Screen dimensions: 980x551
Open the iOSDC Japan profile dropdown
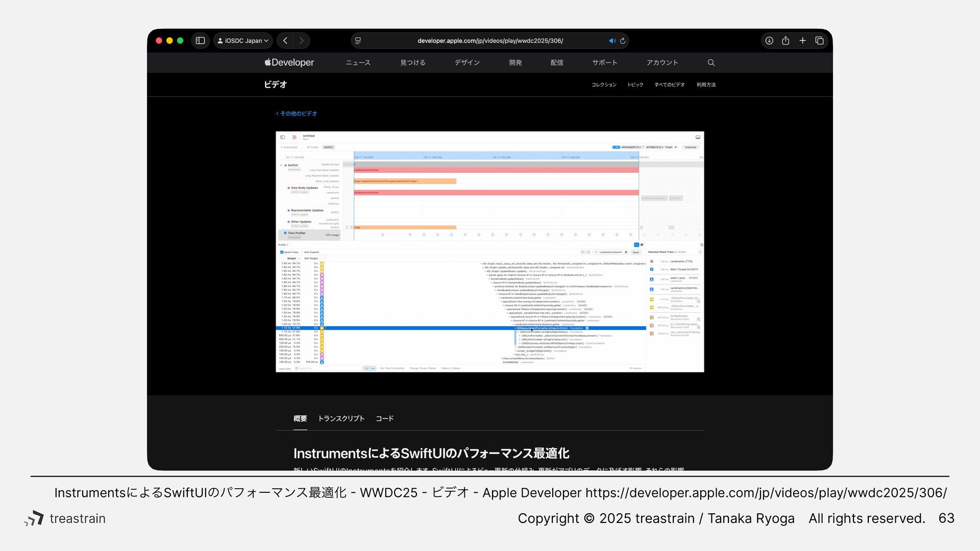coord(243,41)
